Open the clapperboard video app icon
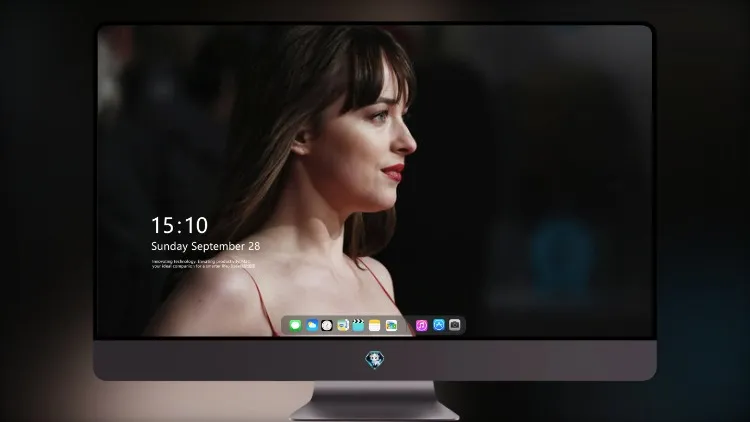The width and height of the screenshot is (750, 422). point(358,325)
